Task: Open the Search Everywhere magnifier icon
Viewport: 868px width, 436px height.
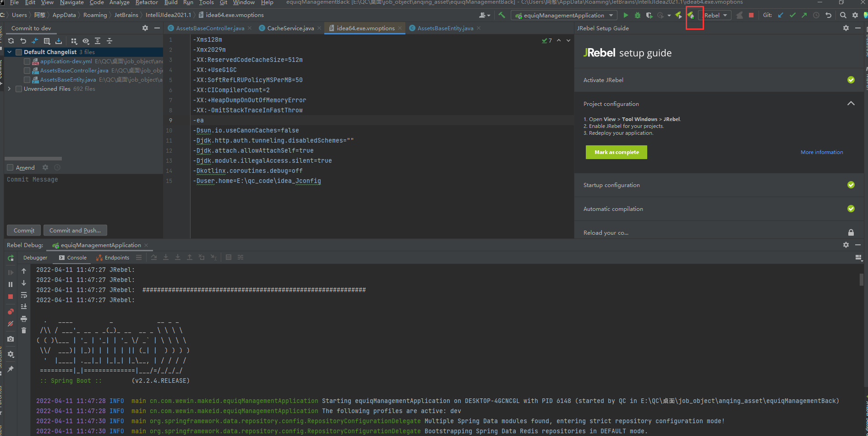Action: tap(843, 15)
